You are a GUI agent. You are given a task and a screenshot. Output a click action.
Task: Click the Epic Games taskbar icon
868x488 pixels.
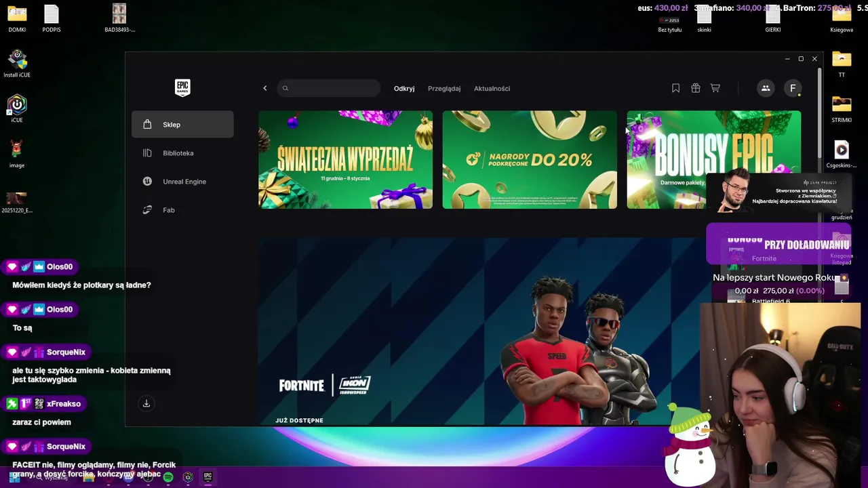(208, 477)
